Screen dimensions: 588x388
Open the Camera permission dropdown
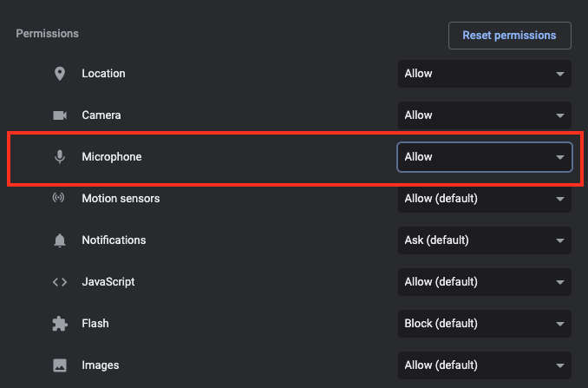(x=485, y=115)
